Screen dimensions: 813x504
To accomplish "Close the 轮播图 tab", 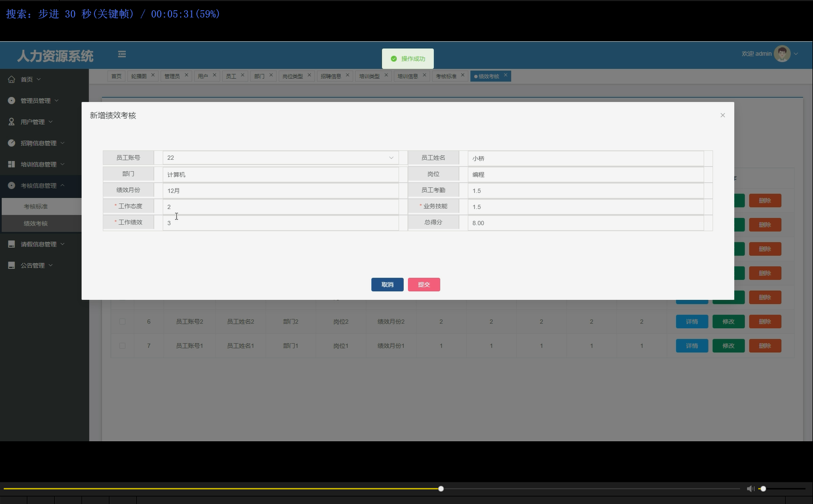I will pyautogui.click(x=153, y=75).
